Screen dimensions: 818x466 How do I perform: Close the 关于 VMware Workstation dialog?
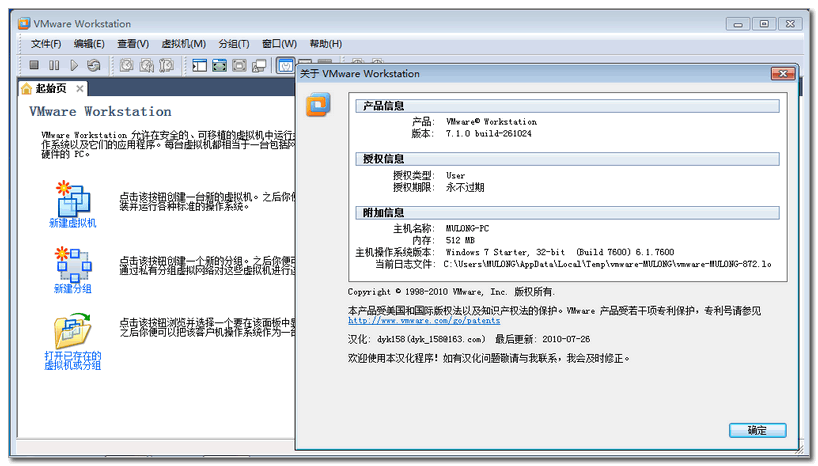[x=783, y=74]
